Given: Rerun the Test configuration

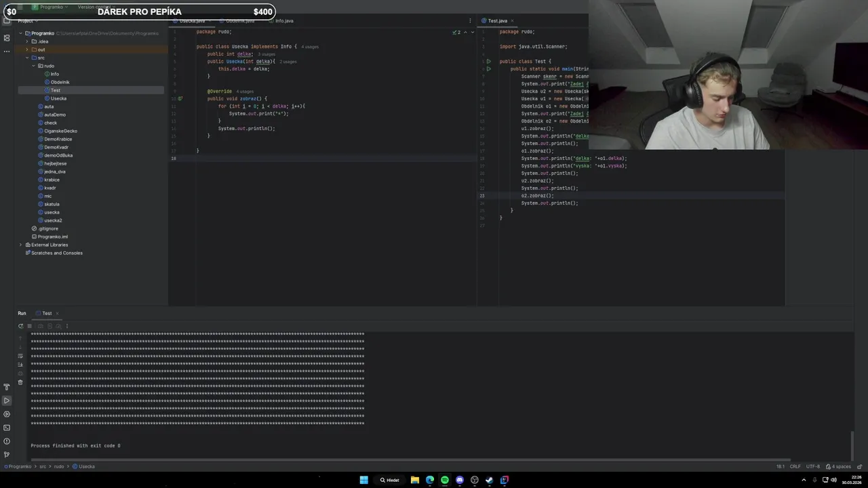Looking at the screenshot, I should pyautogui.click(x=20, y=326).
